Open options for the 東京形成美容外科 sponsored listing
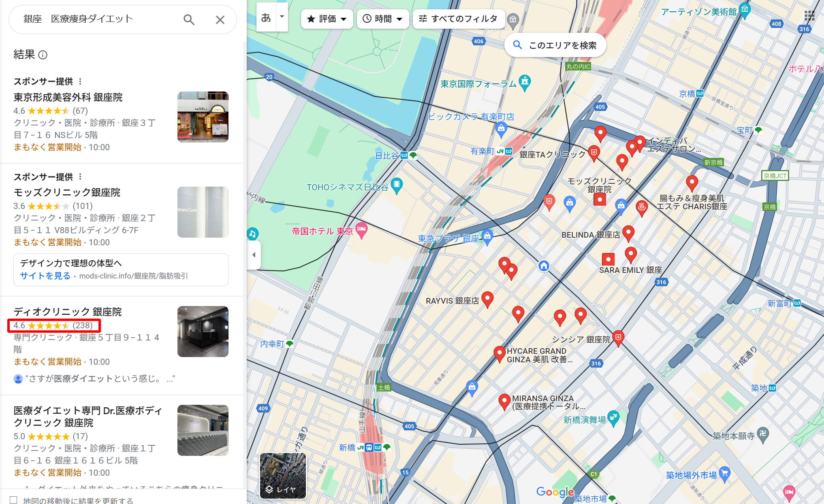This screenshot has width=824, height=504. coord(80,81)
